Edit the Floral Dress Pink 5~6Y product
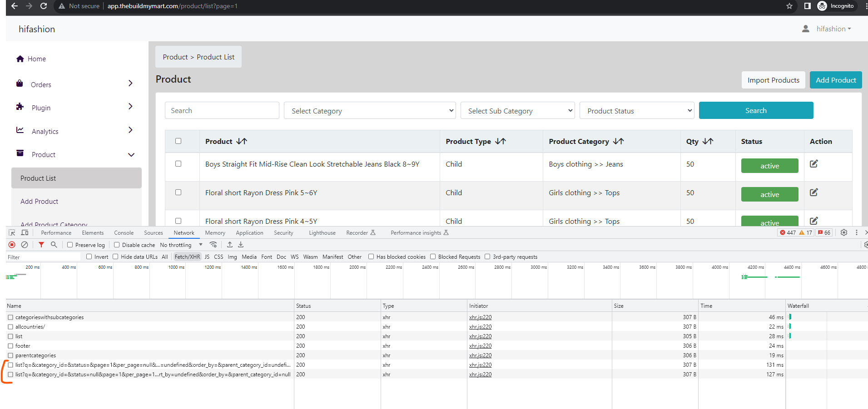Screen dimensions: 868x409 (814, 192)
